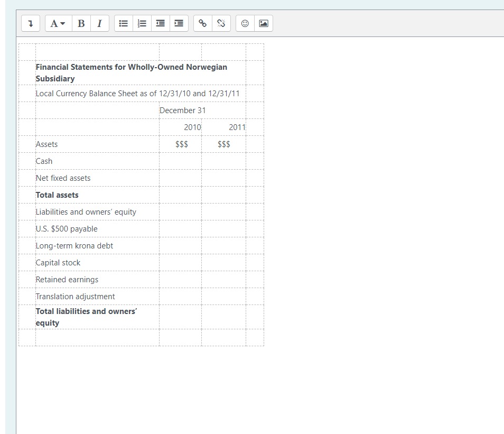504x434 pixels.
Task: Toggle bold formatting
Action: coord(81,23)
